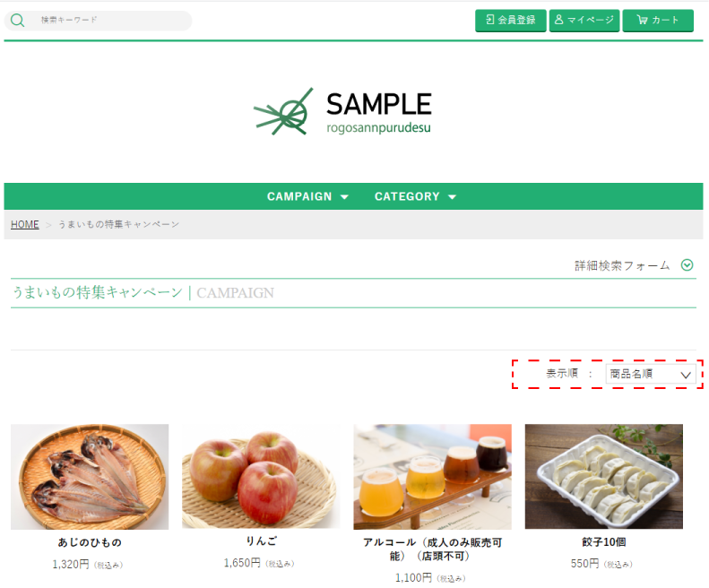The height and width of the screenshot is (588, 709).
Task: Open the 餃子10個 product image
Action: pos(603,476)
